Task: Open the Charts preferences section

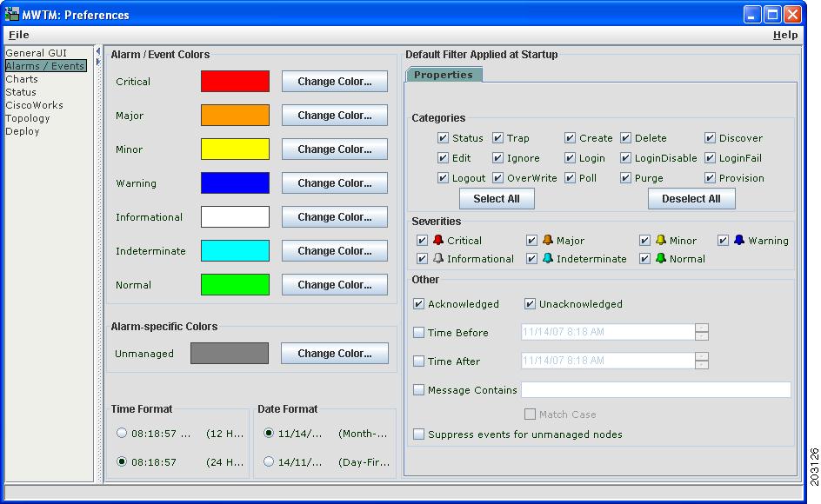Action: pos(22,79)
